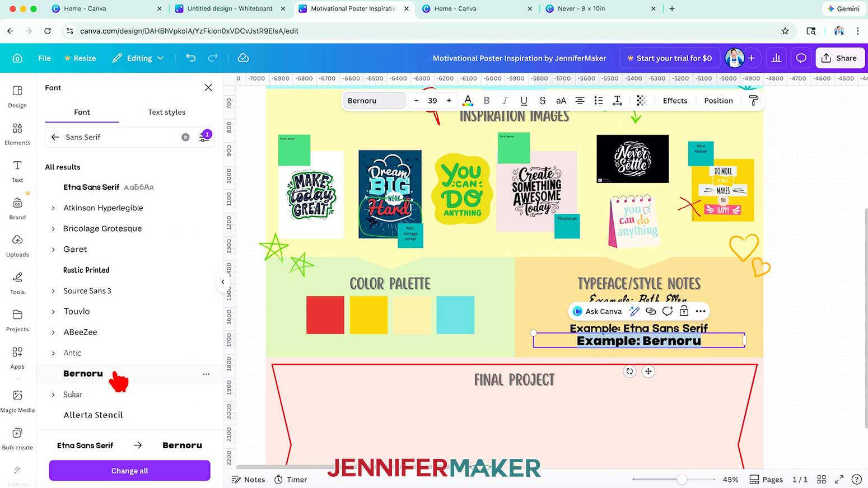Check cloud save status icon
Viewport: 868px width, 488px height.
pos(243,58)
